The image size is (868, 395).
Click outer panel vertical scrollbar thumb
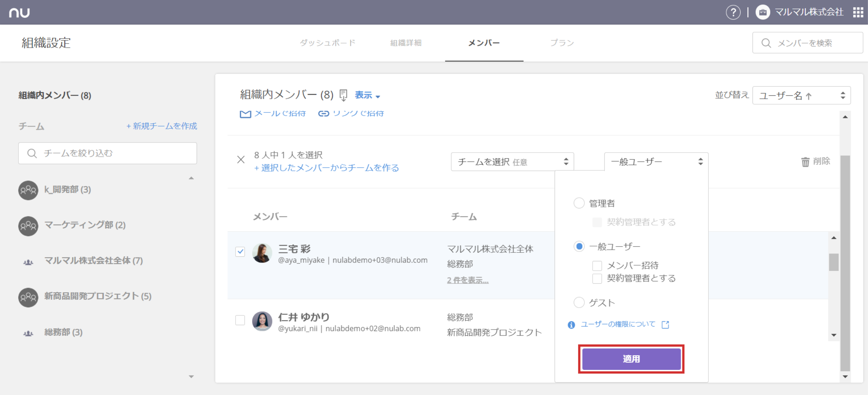click(x=845, y=263)
